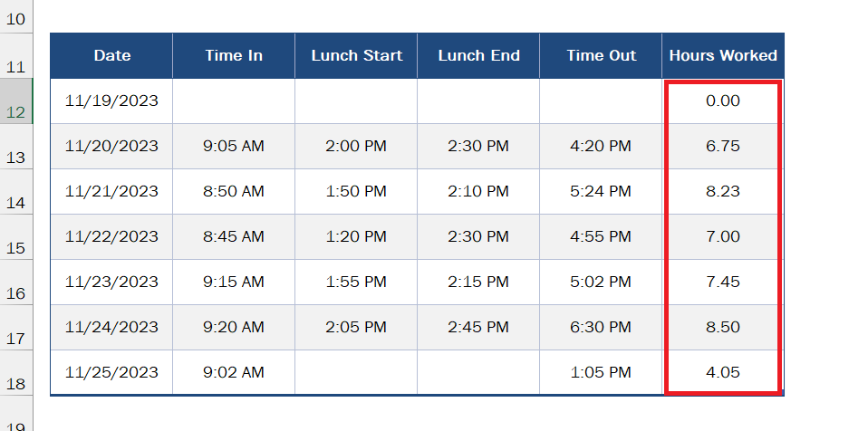Screen dimensions: 868x431
Task: Select the cell showing 9:05 AM
Action: tap(234, 146)
